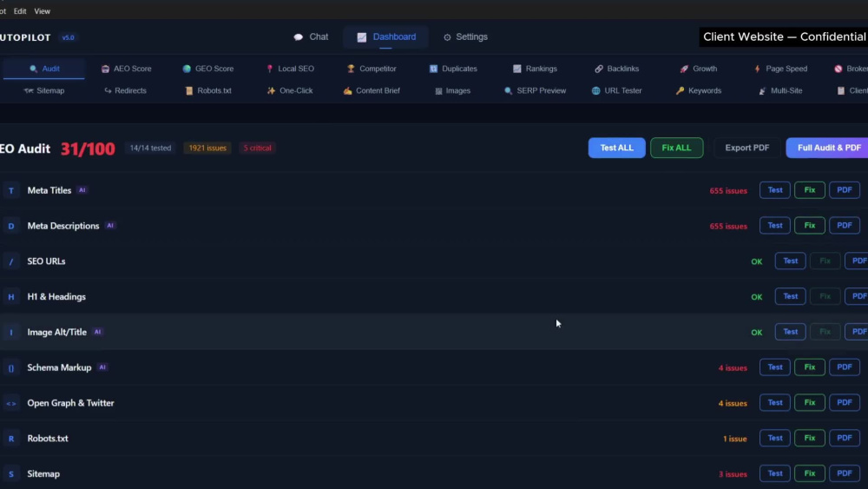868x489 pixels.
Task: Select the Audit tab
Action: tap(43, 69)
